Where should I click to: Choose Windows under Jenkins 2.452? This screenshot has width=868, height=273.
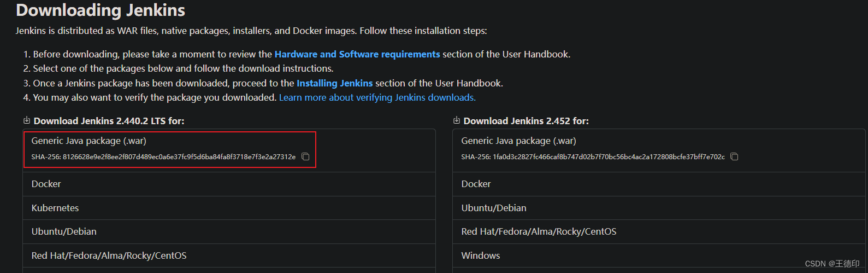659,255
